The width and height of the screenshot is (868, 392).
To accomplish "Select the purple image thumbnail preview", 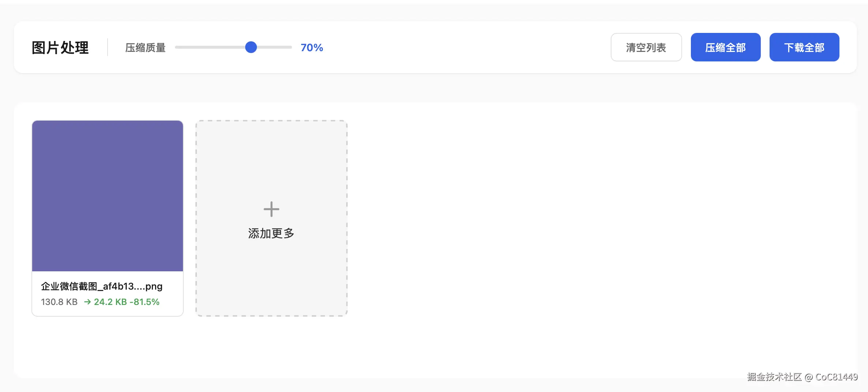I will pos(108,196).
